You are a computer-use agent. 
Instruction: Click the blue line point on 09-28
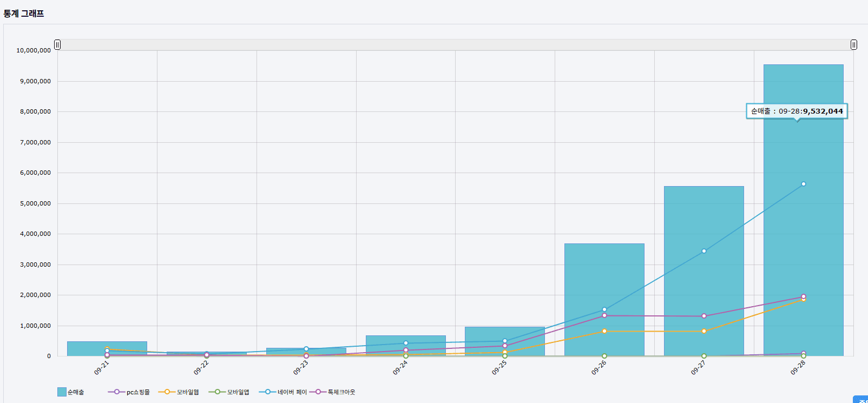[803, 184]
